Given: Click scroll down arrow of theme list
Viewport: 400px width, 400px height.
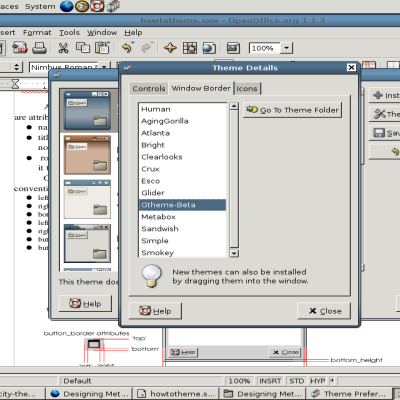Looking at the screenshot, I should click(234, 253).
